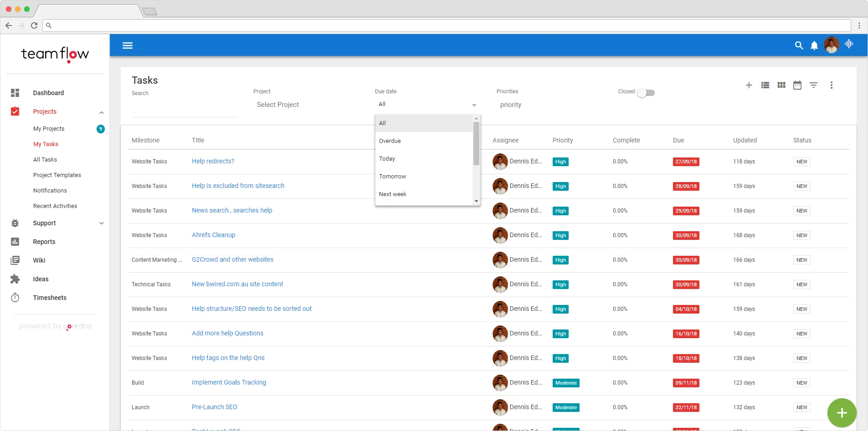
Task: Open the Due date dropdown arrow
Action: coord(474,105)
